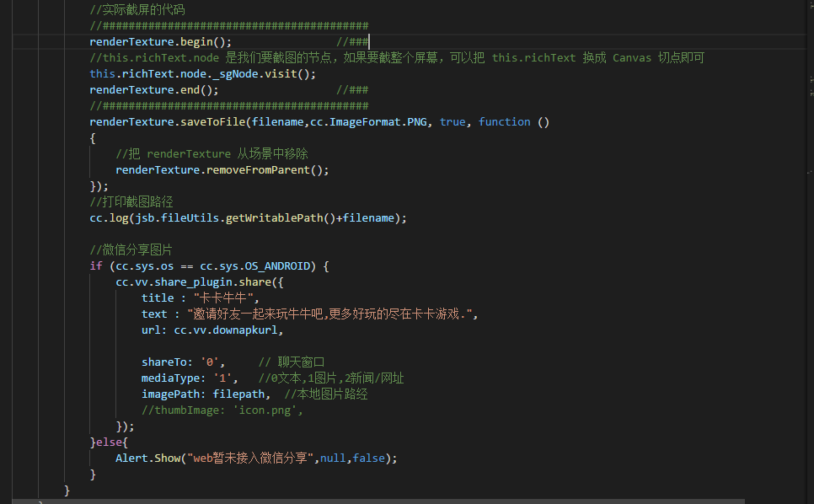Click the if cc.sys.os OS_ANDROID condition
Image resolution: width=814 pixels, height=504 pixels.
209,265
